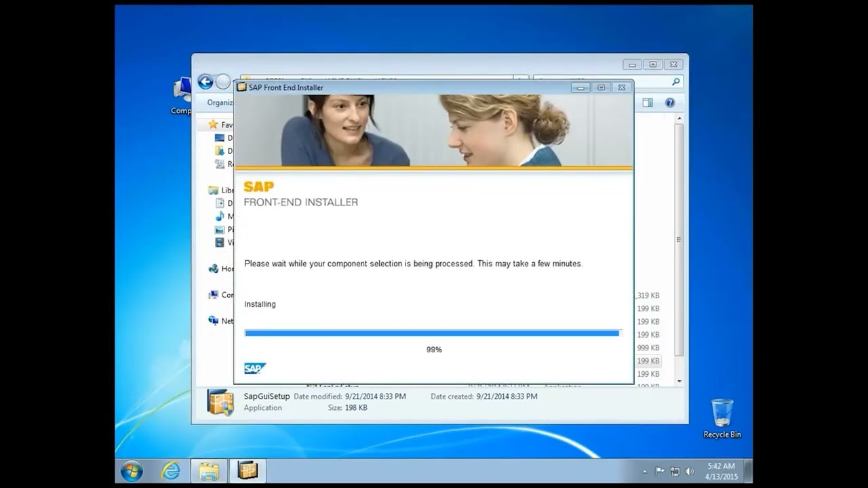Screen dimensions: 868x488
Task: Open the Windows Start menu
Action: (132, 470)
